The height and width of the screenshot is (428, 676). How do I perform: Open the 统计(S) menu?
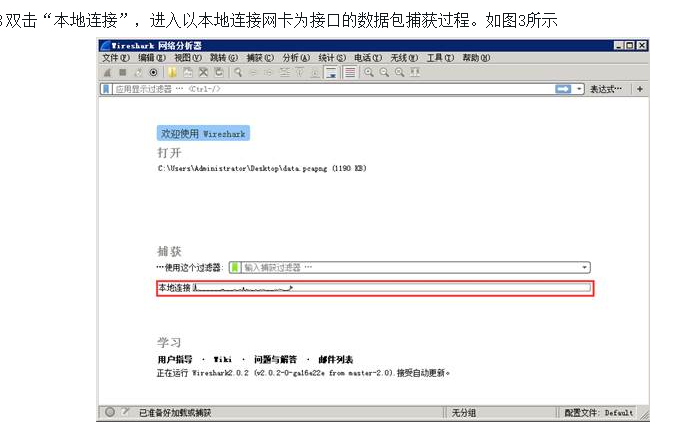click(x=332, y=57)
